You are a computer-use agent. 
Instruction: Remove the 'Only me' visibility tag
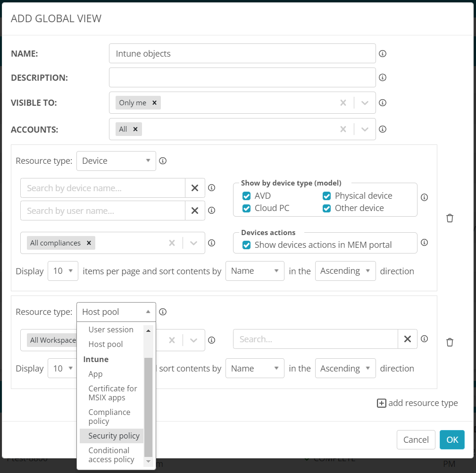pos(154,102)
